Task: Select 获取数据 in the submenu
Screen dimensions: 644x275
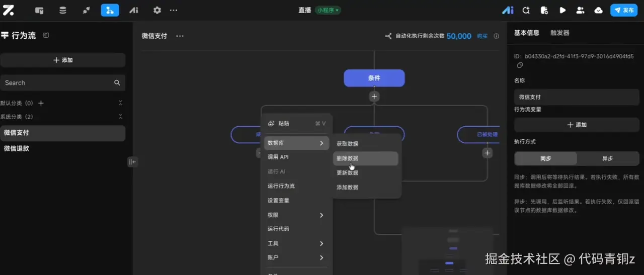Action: pos(366,144)
